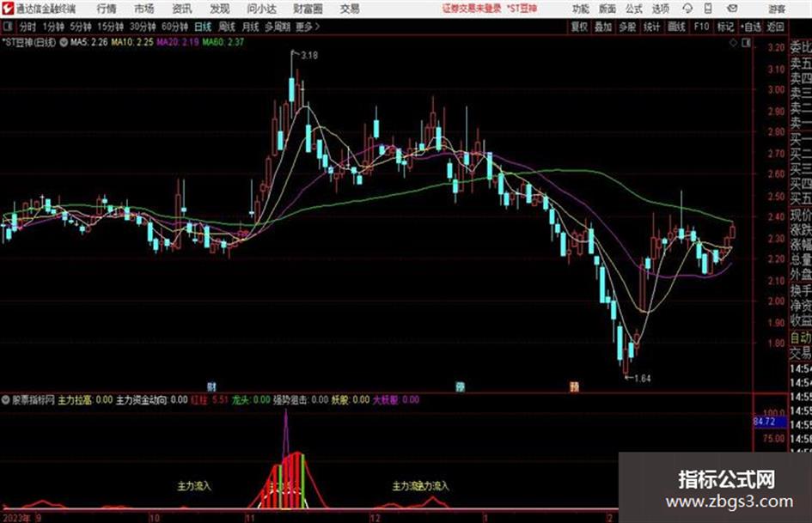812x523 pixels.
Task: Select the 周线 weekly period tab
Action: pyautogui.click(x=227, y=27)
